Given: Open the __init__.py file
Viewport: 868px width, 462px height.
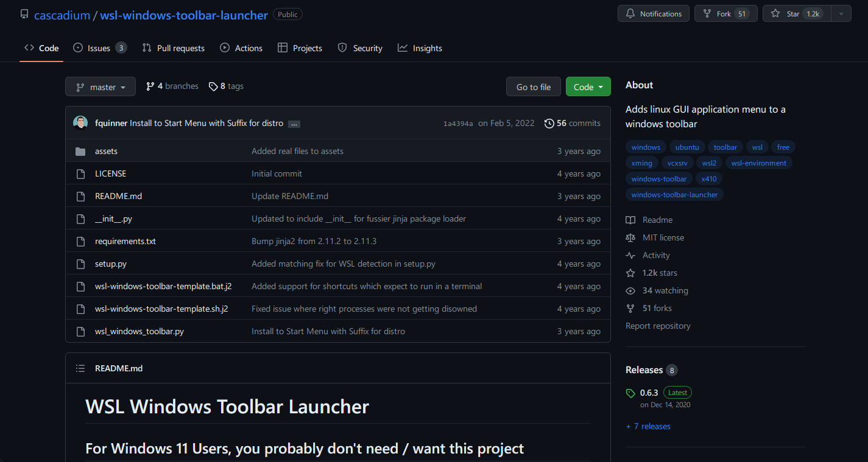Looking at the screenshot, I should tap(113, 219).
